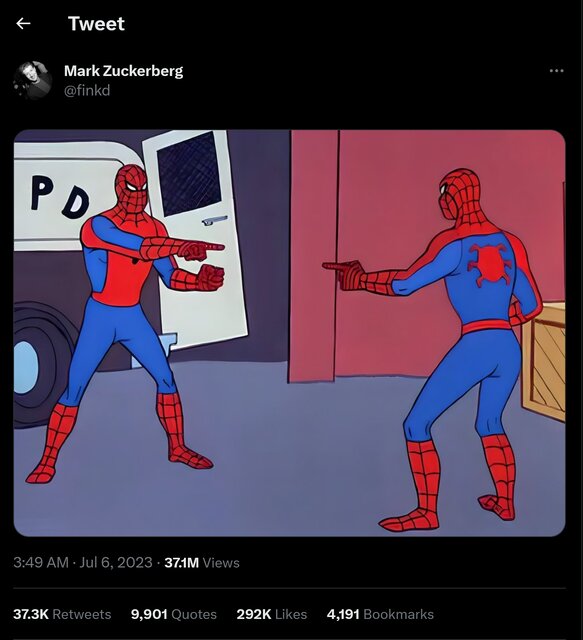The image size is (583, 640).
Task: Click the van's wheel in the image
Action: tap(39, 365)
